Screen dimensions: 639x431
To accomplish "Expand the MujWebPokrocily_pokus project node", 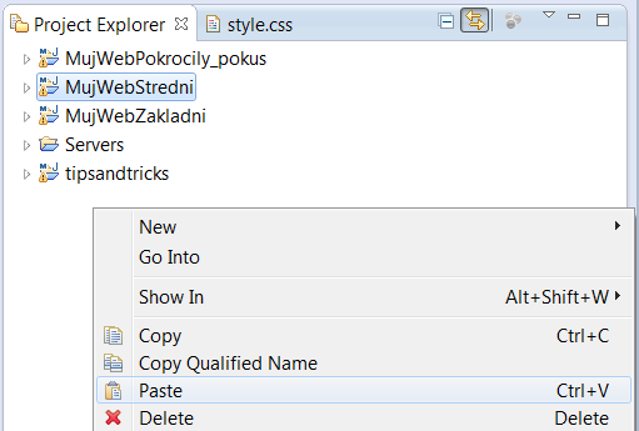I will point(27,59).
